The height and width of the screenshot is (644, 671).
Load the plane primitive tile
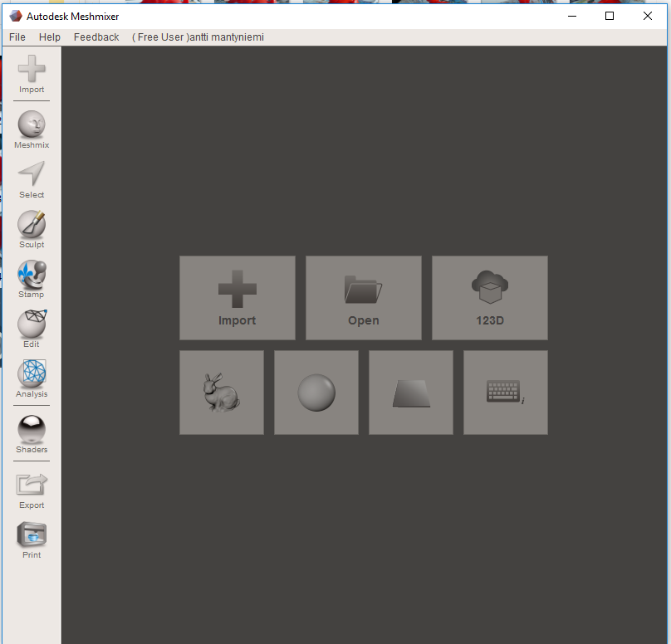point(411,393)
